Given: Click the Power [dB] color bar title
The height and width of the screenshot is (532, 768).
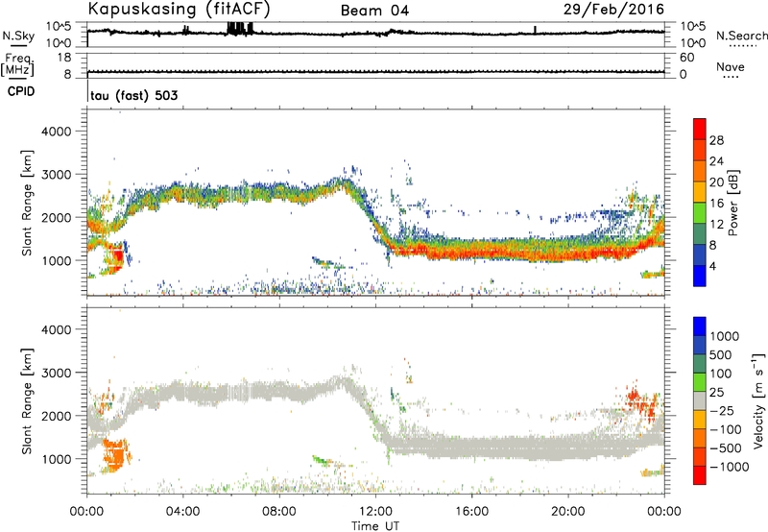Looking at the screenshot, I should [x=732, y=203].
